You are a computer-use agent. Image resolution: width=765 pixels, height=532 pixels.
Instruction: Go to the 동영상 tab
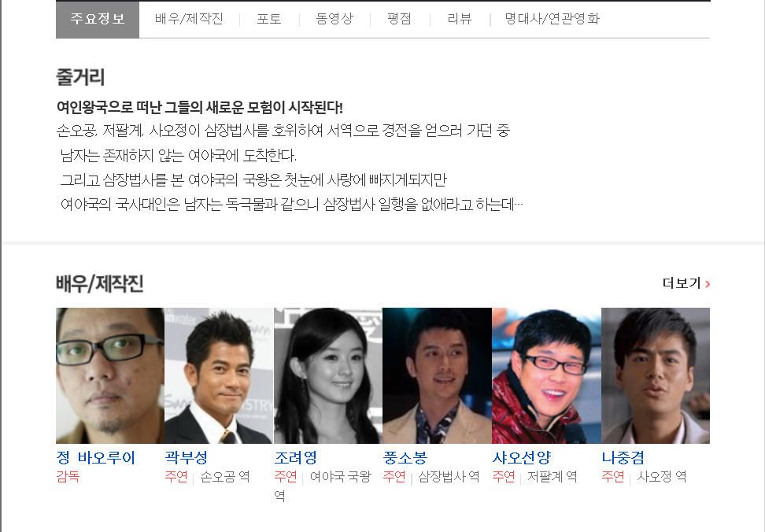tap(334, 19)
